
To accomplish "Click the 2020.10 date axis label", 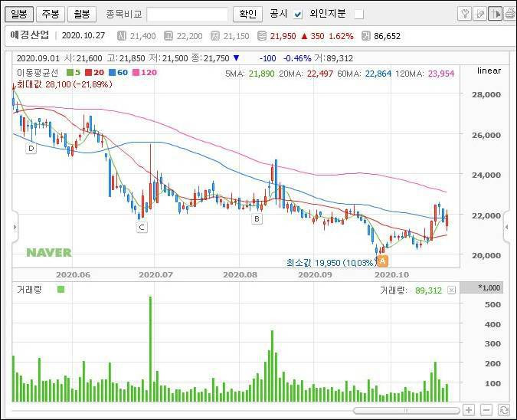I will pyautogui.click(x=391, y=275).
